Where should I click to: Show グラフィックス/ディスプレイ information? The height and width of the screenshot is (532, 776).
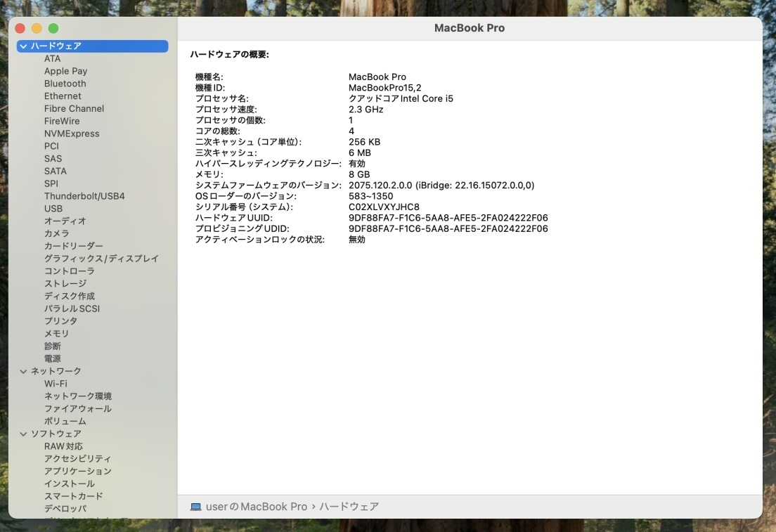click(101, 259)
